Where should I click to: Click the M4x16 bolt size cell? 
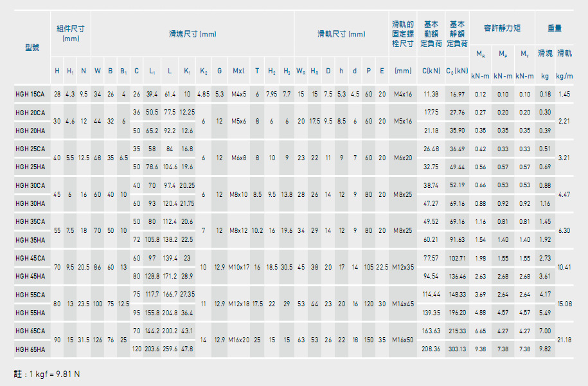click(x=403, y=94)
